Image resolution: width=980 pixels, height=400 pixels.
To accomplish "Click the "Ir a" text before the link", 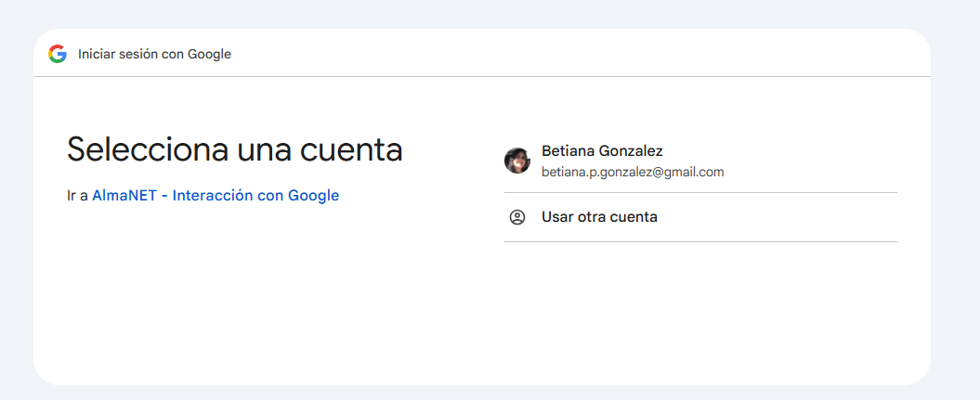I will click(77, 195).
